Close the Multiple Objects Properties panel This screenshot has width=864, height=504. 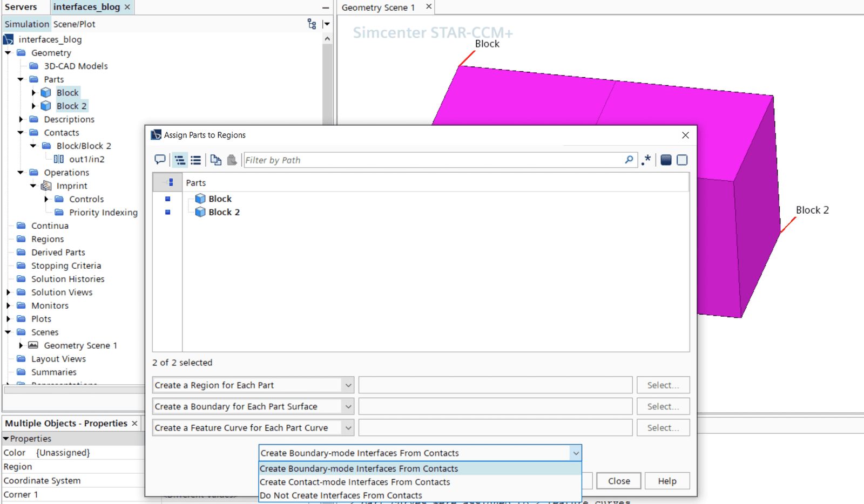[134, 424]
